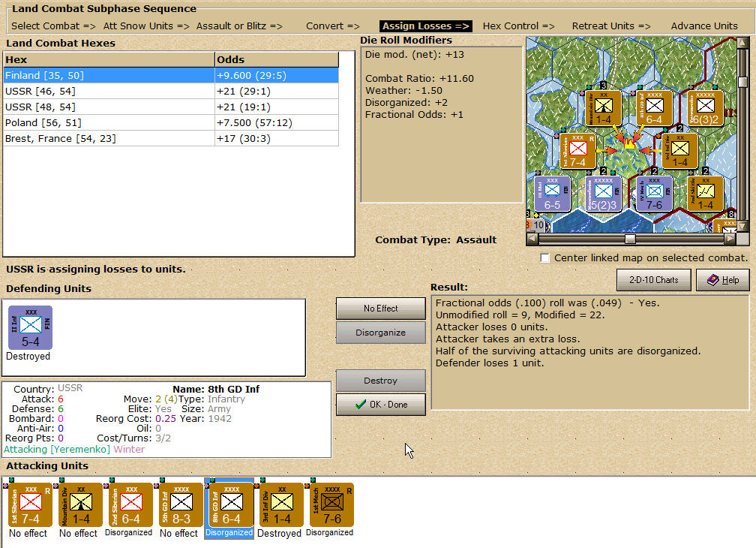Click the Odds column header
756x548 pixels.
[277, 60]
